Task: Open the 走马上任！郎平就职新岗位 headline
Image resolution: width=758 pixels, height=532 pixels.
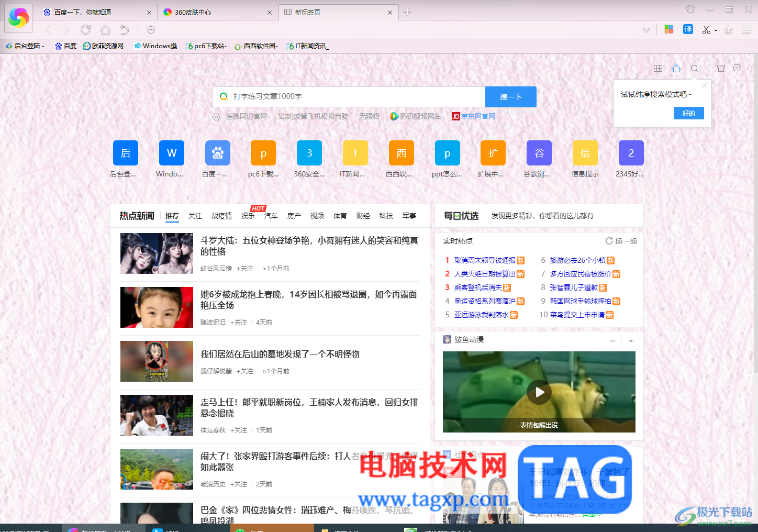Action: tap(309, 408)
